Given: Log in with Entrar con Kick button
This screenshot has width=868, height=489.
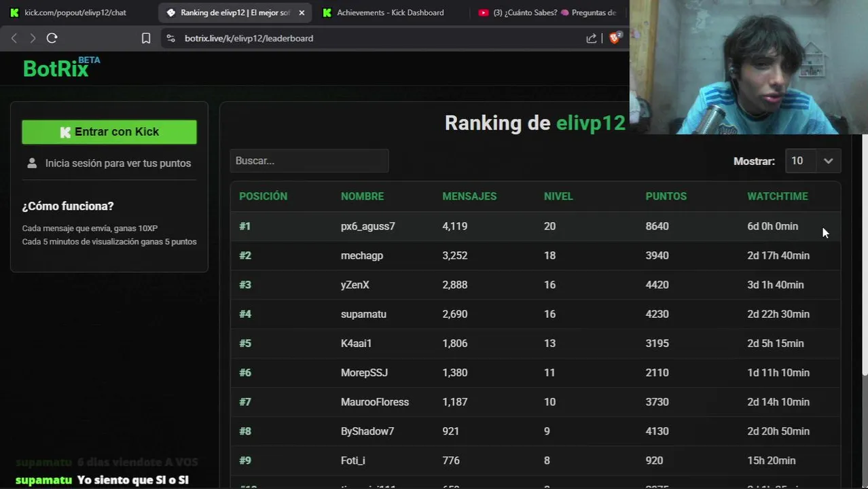Looking at the screenshot, I should 109,132.
